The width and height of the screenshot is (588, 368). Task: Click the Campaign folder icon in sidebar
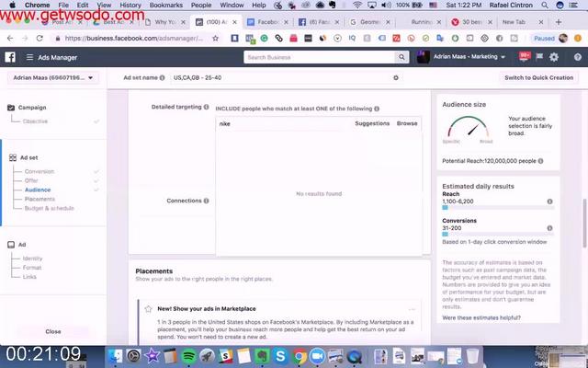point(11,108)
